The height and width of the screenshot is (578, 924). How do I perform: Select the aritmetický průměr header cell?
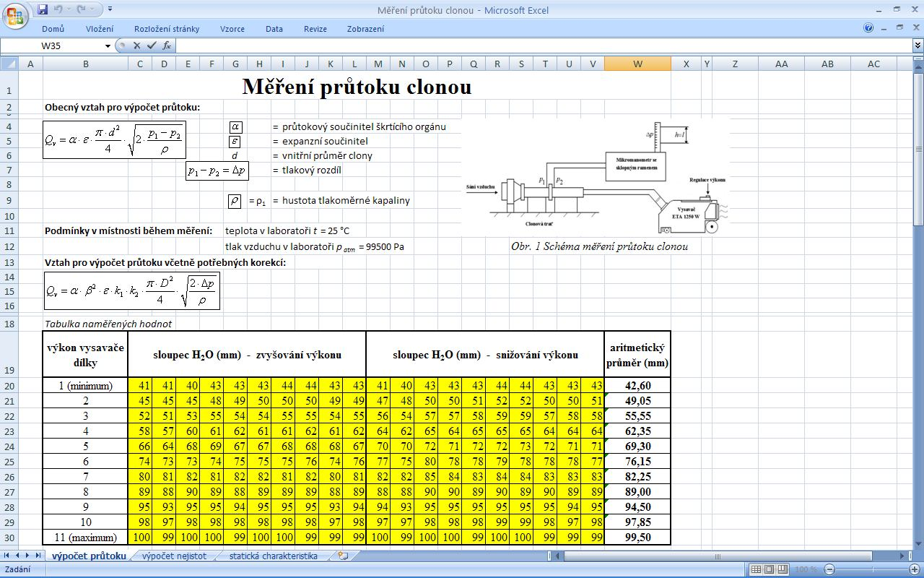(x=637, y=354)
